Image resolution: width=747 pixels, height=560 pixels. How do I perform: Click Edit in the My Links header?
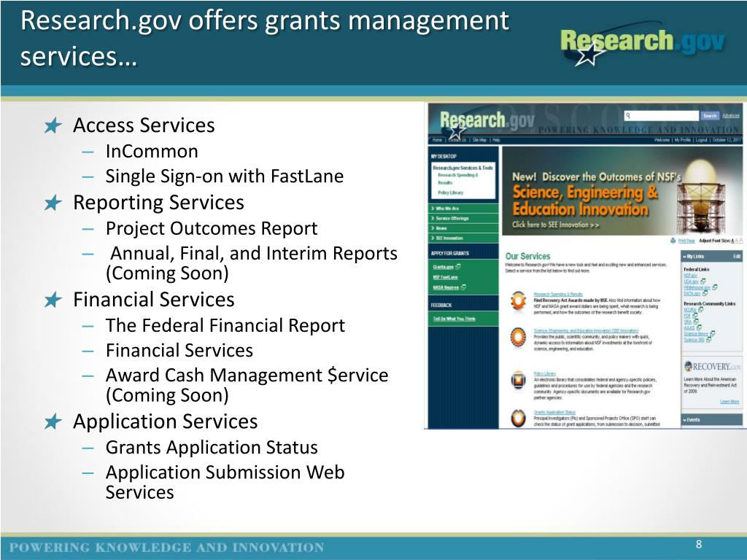tap(737, 256)
